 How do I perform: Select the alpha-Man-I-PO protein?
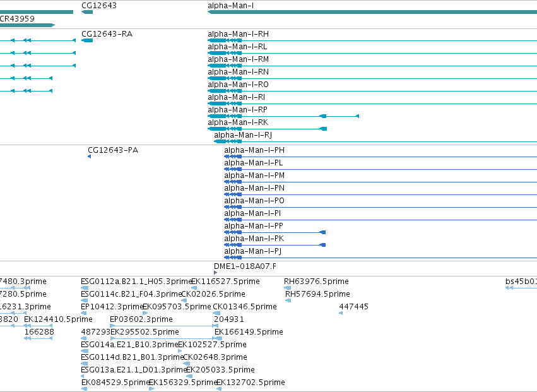254,201
